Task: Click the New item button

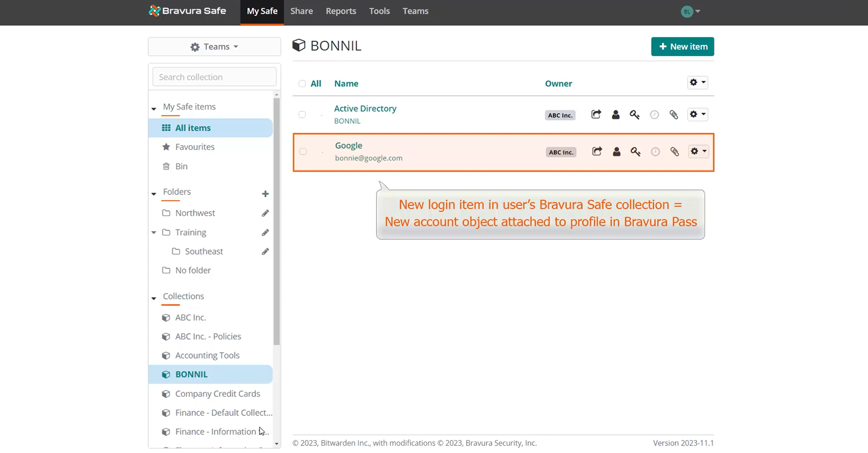Action: click(x=682, y=47)
